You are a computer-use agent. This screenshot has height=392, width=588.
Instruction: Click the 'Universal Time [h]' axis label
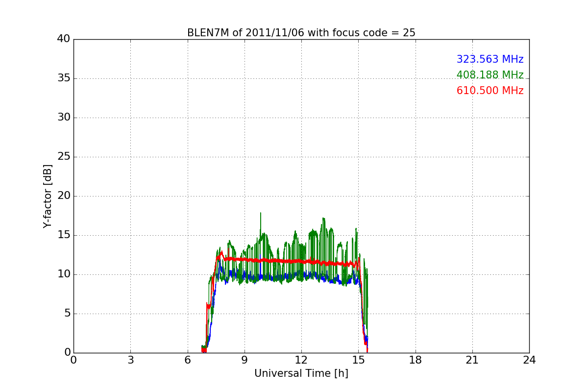tap(301, 373)
